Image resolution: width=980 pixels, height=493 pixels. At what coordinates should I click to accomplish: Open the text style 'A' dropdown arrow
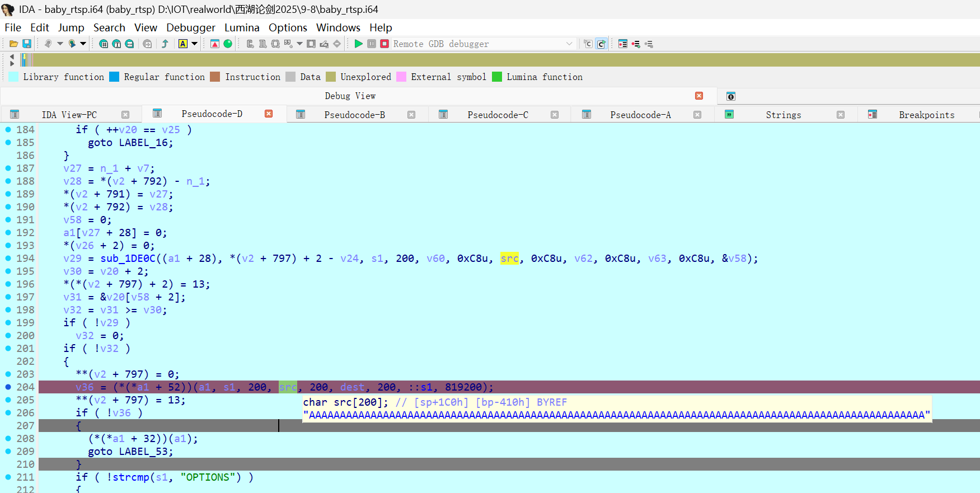195,44
